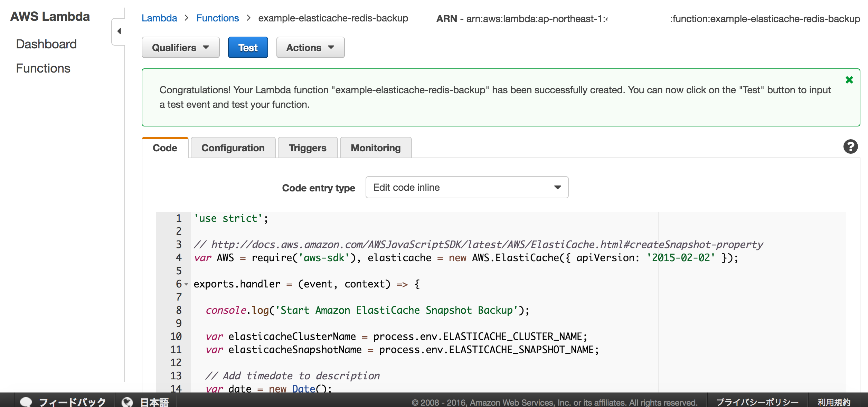Click the example-elasticache-redis-backup breadcrumb text
Screen dimensions: 868x407
333,18
